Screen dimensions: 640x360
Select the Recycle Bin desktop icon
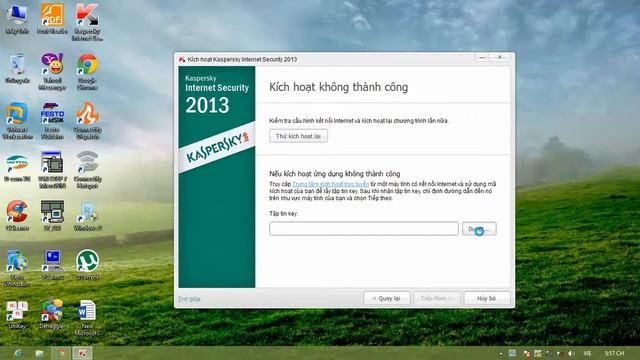17,68
